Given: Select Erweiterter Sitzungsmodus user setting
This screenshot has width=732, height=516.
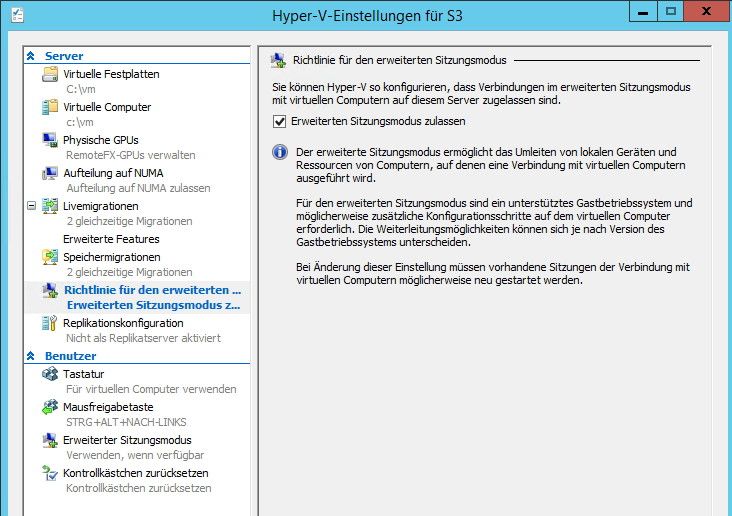Looking at the screenshot, I should point(127,440).
